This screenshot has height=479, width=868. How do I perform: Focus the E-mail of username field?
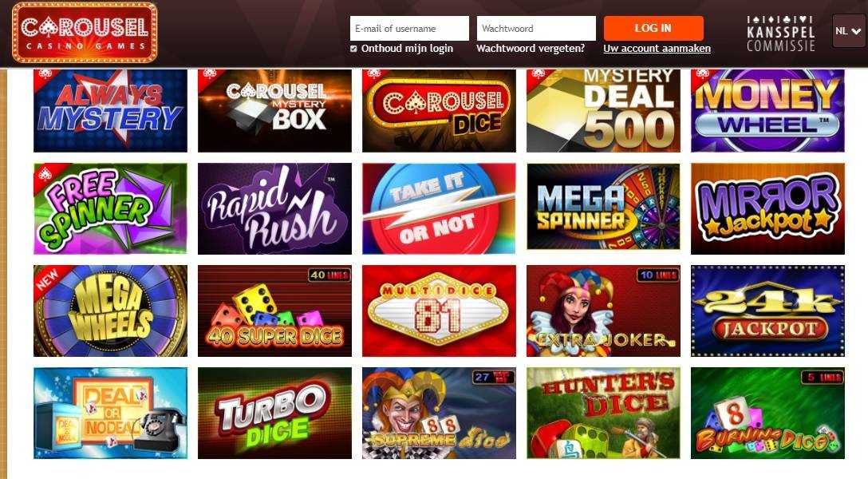pyautogui.click(x=409, y=28)
